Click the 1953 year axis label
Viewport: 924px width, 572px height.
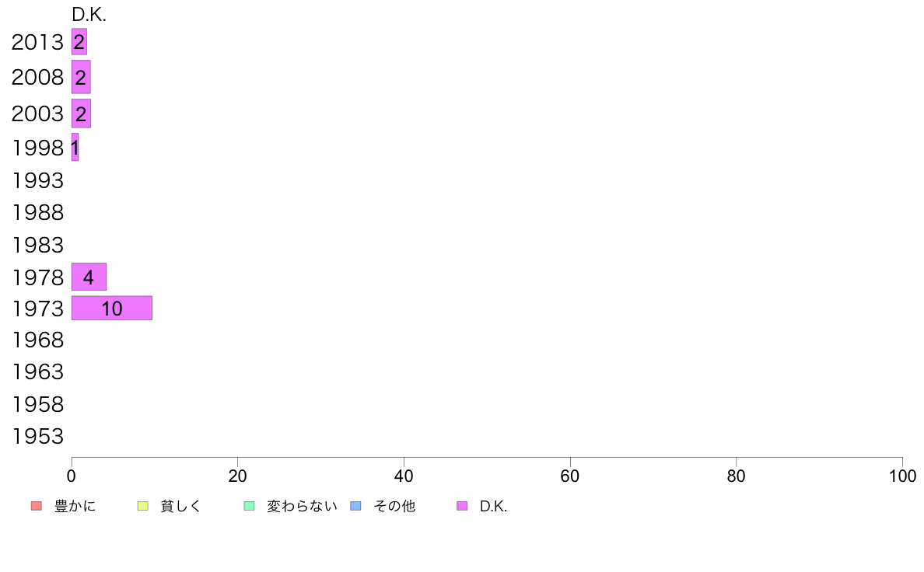37,437
